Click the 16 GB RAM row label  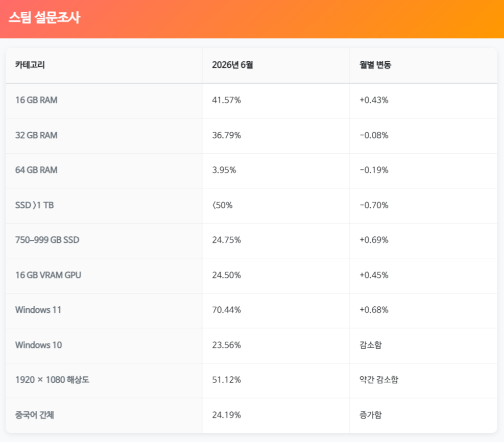point(36,100)
